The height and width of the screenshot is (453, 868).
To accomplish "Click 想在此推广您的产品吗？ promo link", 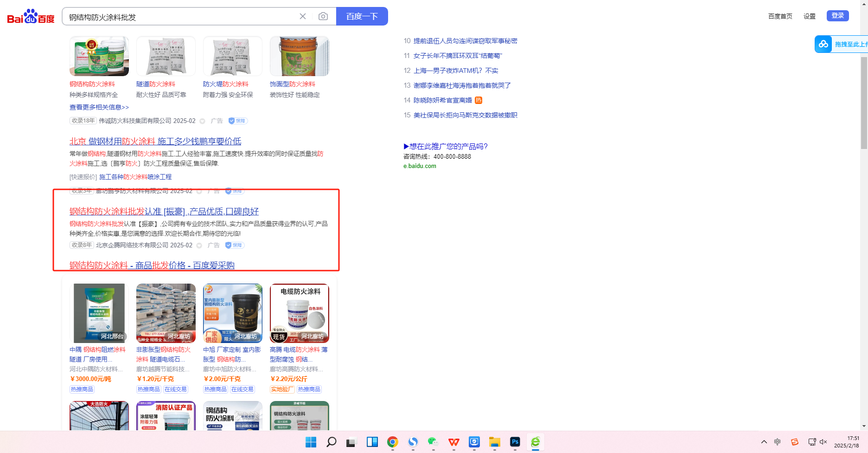I will point(446,146).
